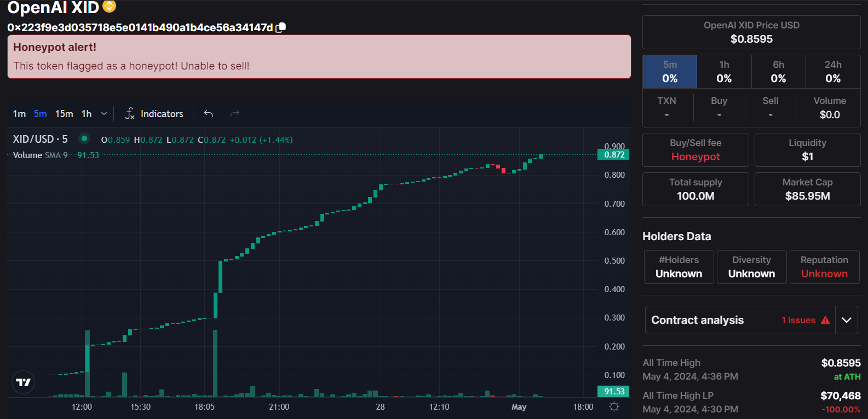The width and height of the screenshot is (868, 419).
Task: Open the Indicators menu
Action: [x=154, y=113]
